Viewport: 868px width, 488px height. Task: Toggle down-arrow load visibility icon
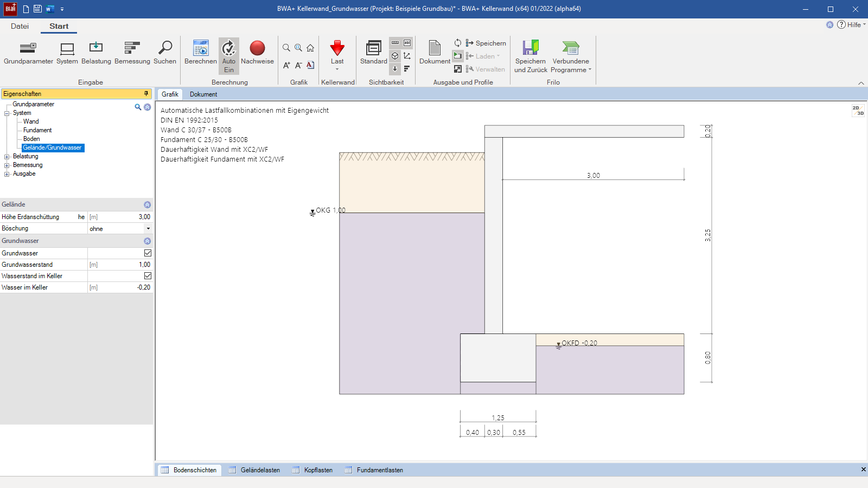tap(395, 69)
